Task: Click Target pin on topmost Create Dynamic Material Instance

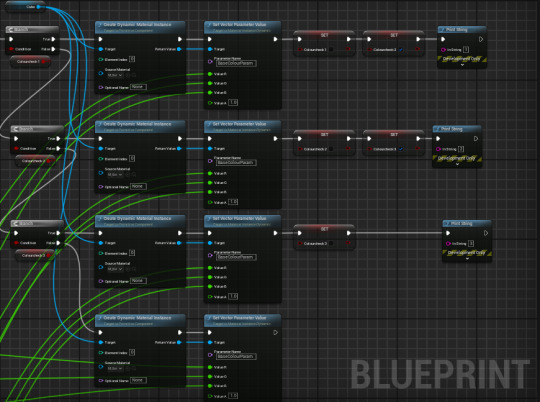Action: [101, 49]
